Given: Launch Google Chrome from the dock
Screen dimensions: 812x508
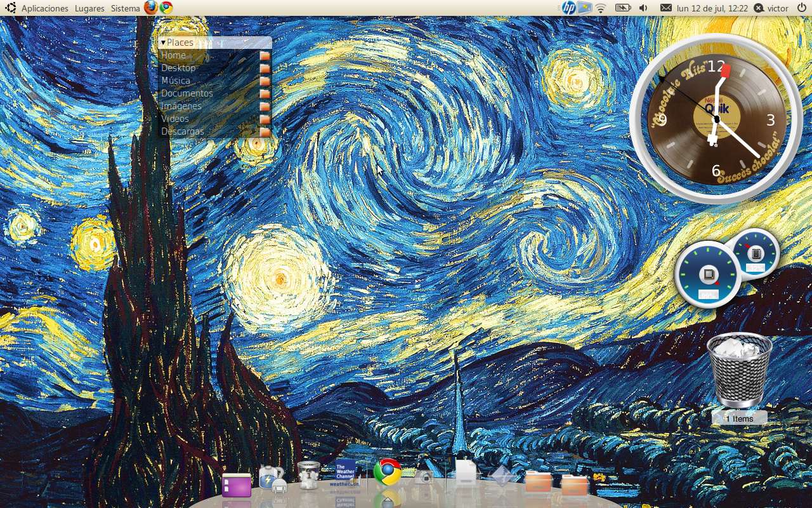Looking at the screenshot, I should click(x=387, y=472).
